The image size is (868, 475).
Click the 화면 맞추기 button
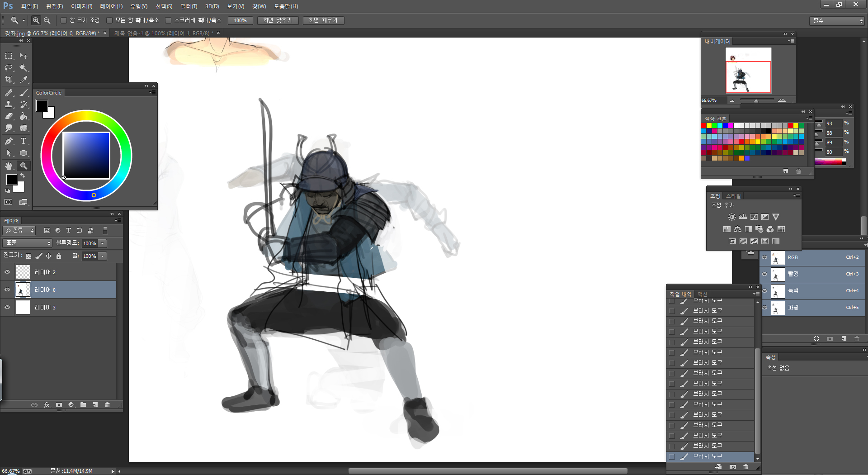pyautogui.click(x=278, y=20)
